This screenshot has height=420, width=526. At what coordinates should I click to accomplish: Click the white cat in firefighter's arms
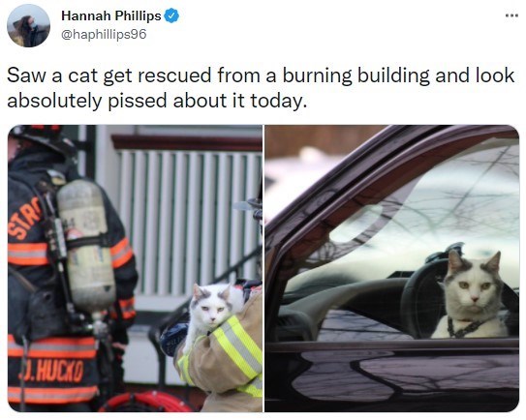pos(211,312)
